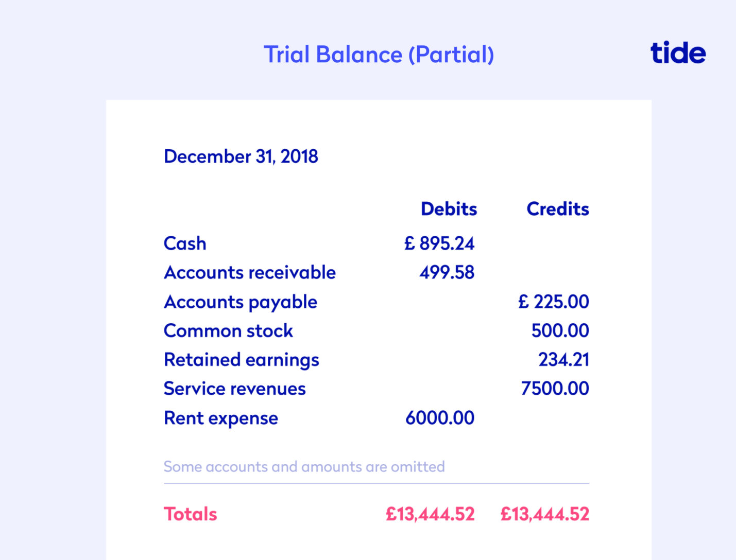Image resolution: width=736 pixels, height=560 pixels.
Task: Click the 234.21 credit amount
Action: pos(563,360)
